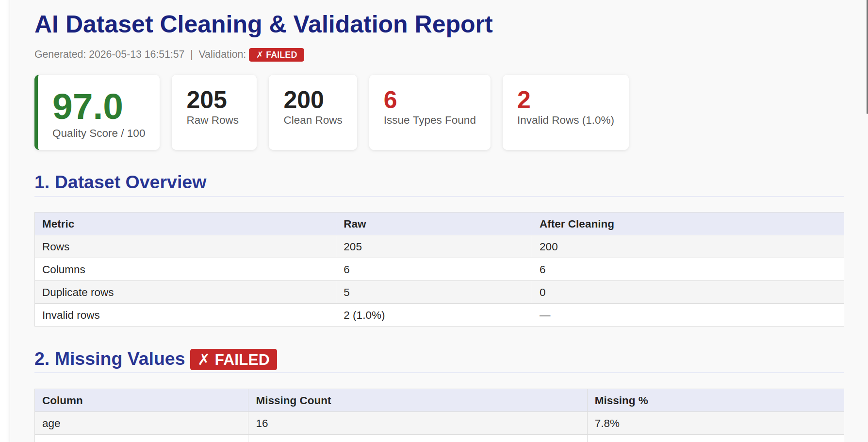Select the 205 Raw Rows card
868x442 pixels.
point(214,113)
